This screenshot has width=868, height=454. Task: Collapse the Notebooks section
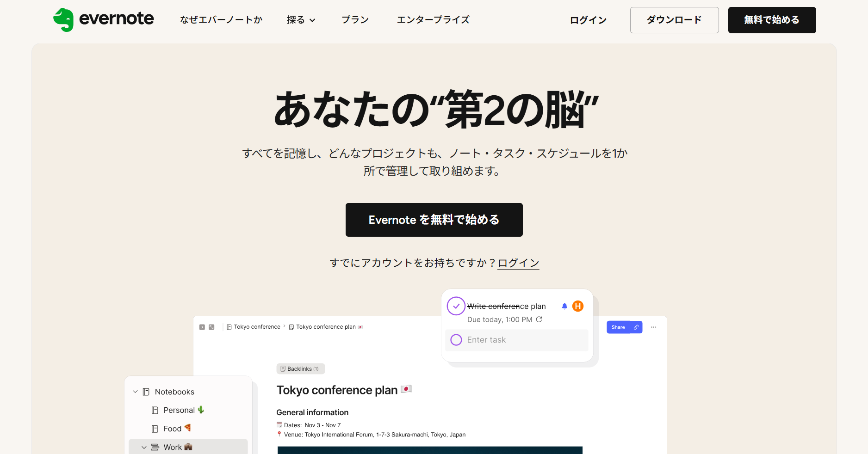(135, 392)
